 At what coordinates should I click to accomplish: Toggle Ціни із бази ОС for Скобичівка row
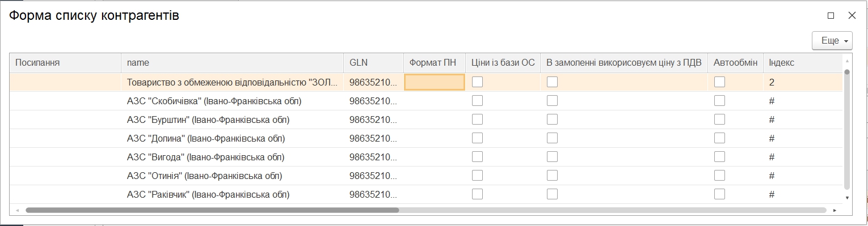coord(478,101)
